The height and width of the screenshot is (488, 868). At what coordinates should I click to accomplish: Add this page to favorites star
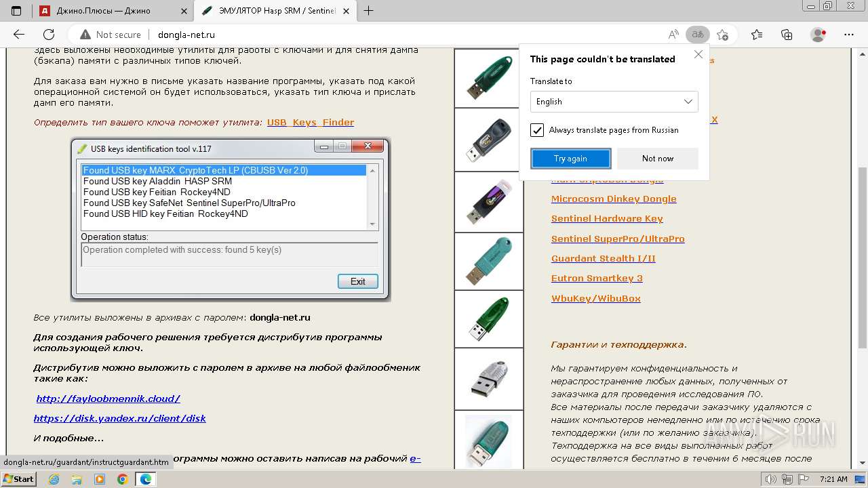tap(723, 35)
